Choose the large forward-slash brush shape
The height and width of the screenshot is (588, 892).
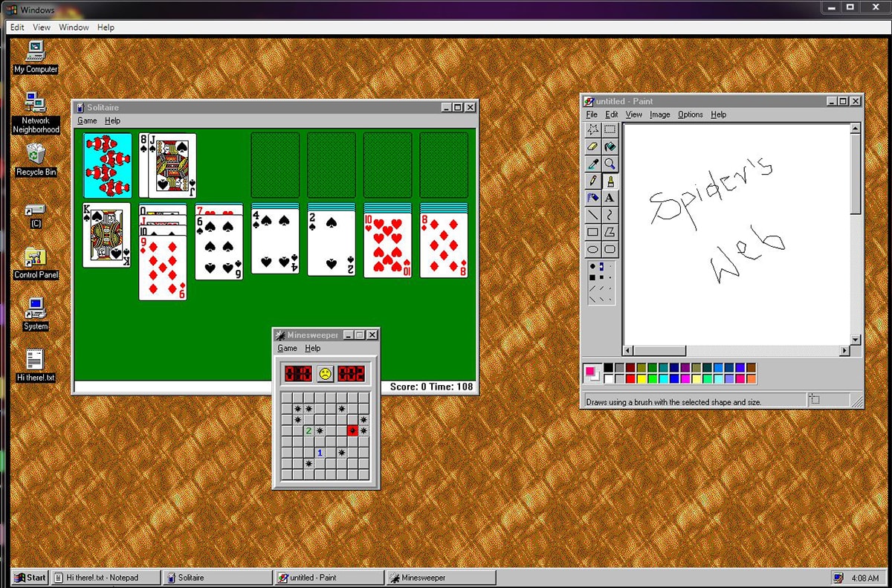pos(592,288)
